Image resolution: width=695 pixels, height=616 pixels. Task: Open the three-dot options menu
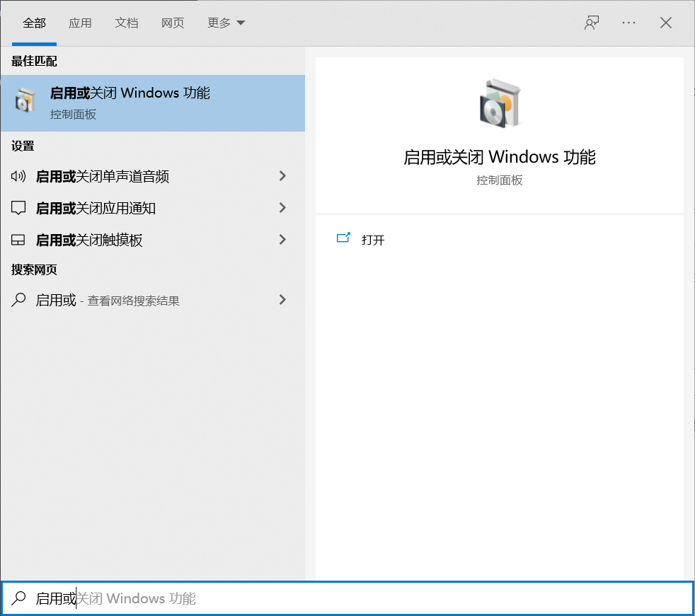click(x=628, y=23)
